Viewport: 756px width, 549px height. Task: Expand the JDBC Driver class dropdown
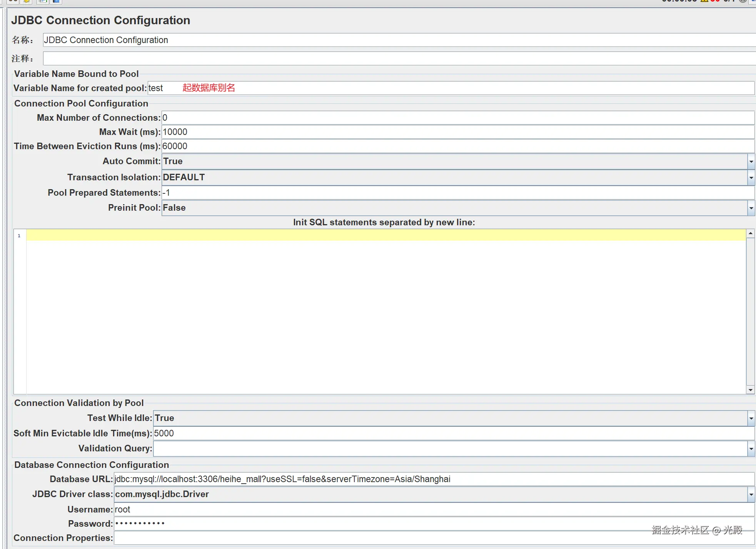(x=751, y=494)
